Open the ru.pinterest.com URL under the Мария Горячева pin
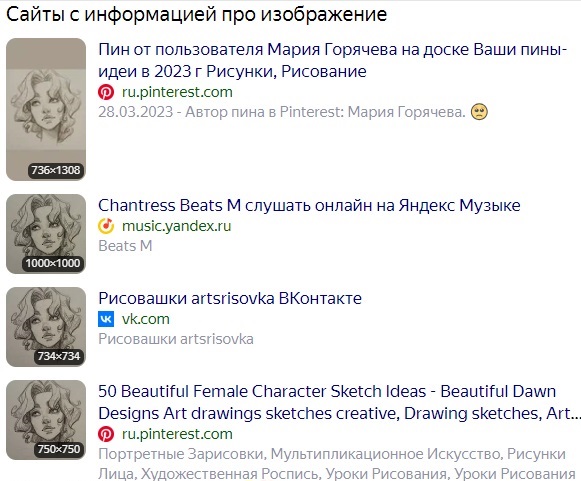The width and height of the screenshot is (581, 481). tap(177, 92)
